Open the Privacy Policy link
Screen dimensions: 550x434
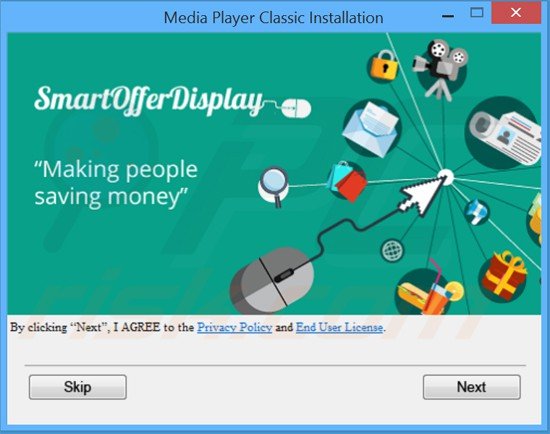[235, 327]
